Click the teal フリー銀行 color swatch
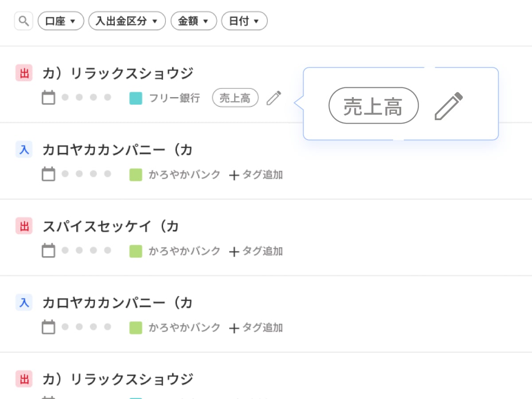The image size is (532, 399). pyautogui.click(x=136, y=98)
